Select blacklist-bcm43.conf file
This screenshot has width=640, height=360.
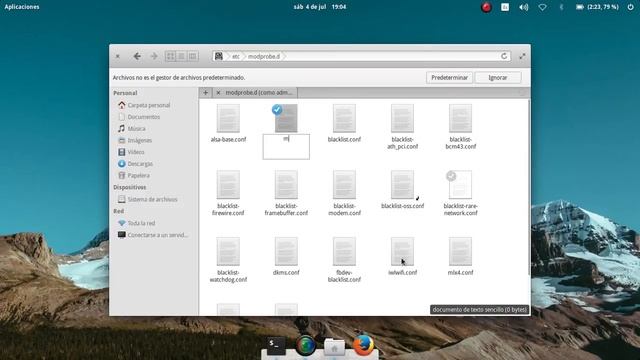coord(460,126)
